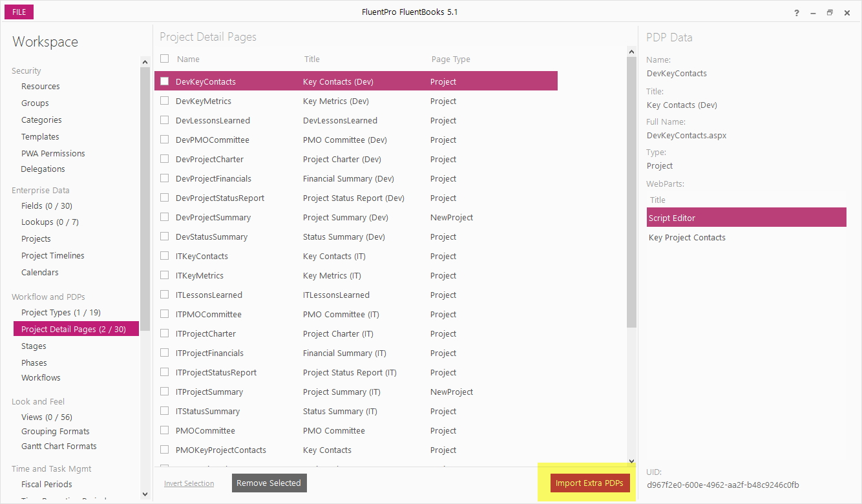Sort the list by Page Type column header

451,59
